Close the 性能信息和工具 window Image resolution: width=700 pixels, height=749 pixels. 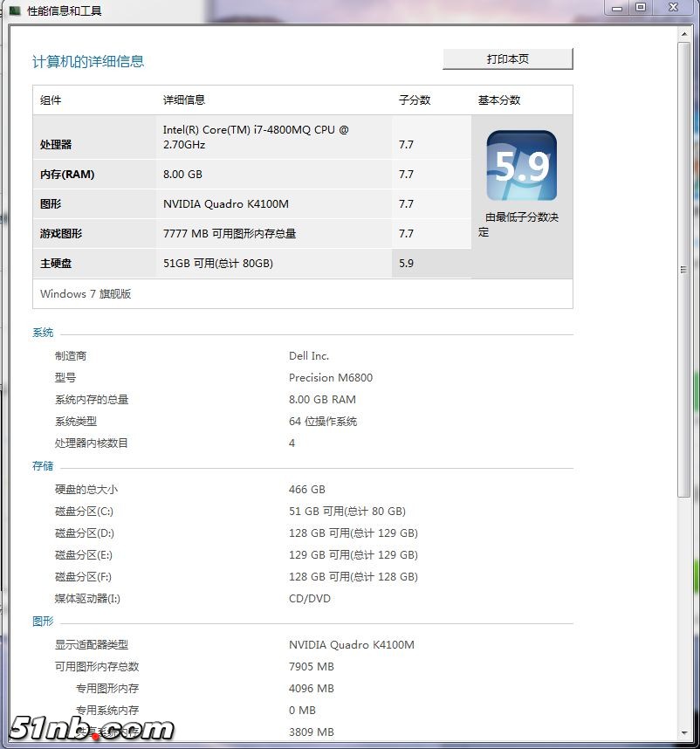click(673, 8)
